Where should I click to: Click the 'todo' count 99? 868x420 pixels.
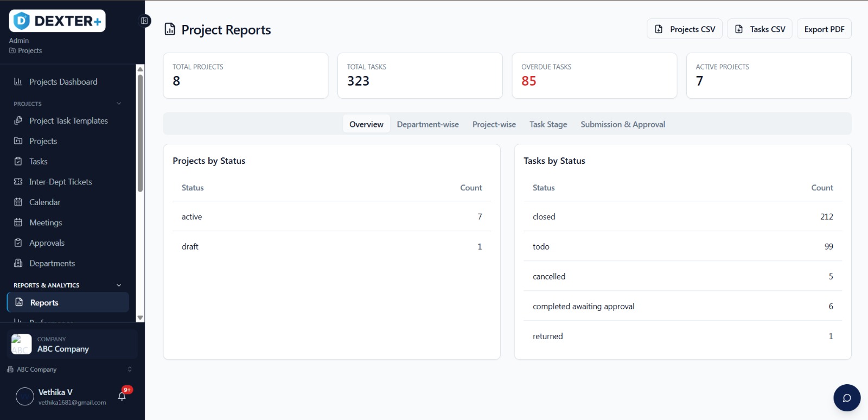tap(828, 246)
